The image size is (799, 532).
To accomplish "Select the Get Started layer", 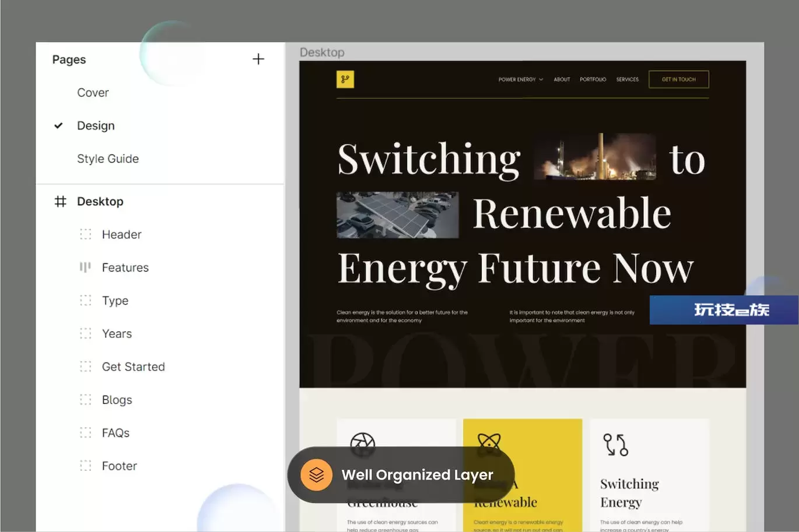I will pyautogui.click(x=134, y=367).
